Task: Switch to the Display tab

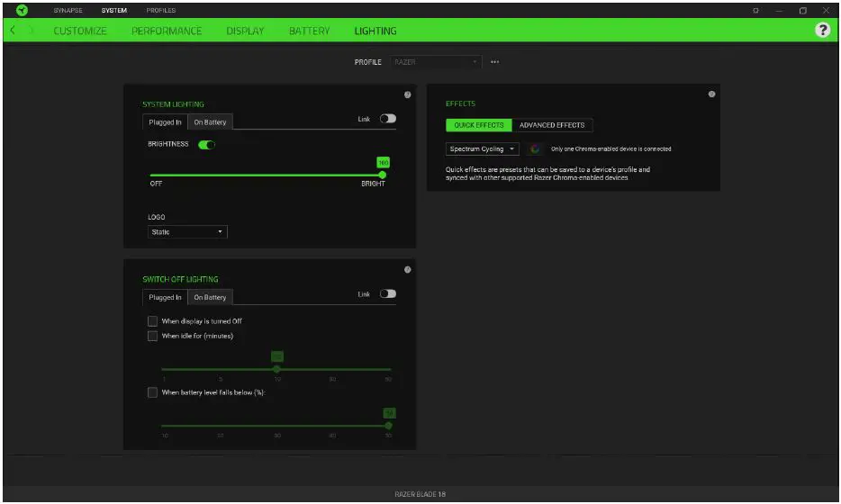Action: point(245,31)
